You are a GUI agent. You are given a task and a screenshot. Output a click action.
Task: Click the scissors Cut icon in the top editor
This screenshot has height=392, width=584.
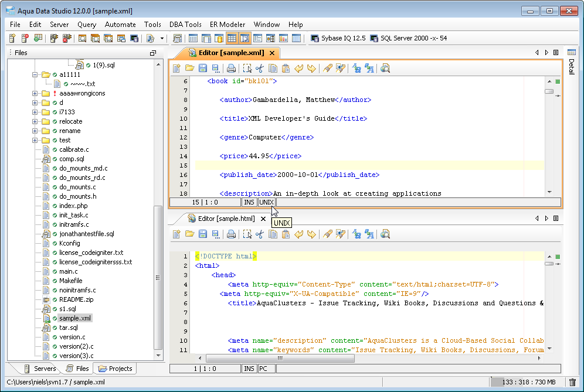(260, 69)
